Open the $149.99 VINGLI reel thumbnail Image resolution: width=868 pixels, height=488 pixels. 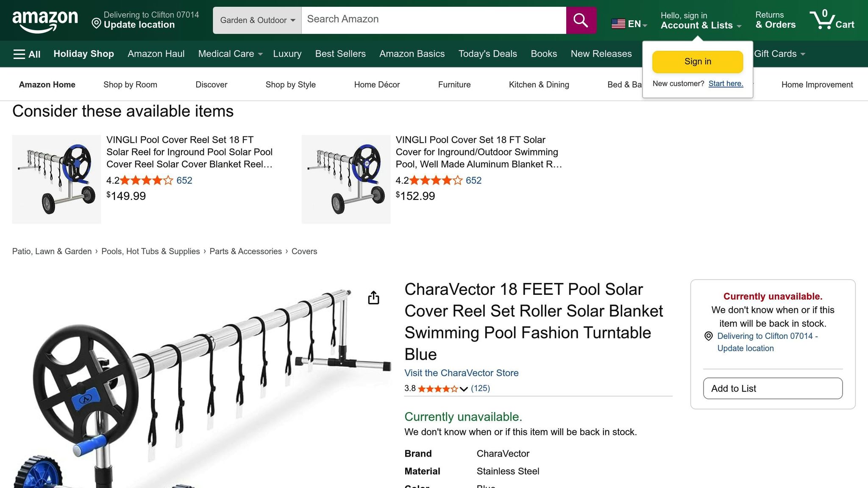[x=57, y=179]
